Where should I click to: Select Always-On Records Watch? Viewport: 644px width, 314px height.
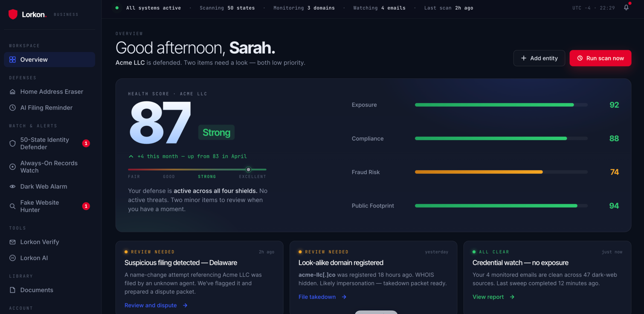click(x=50, y=167)
